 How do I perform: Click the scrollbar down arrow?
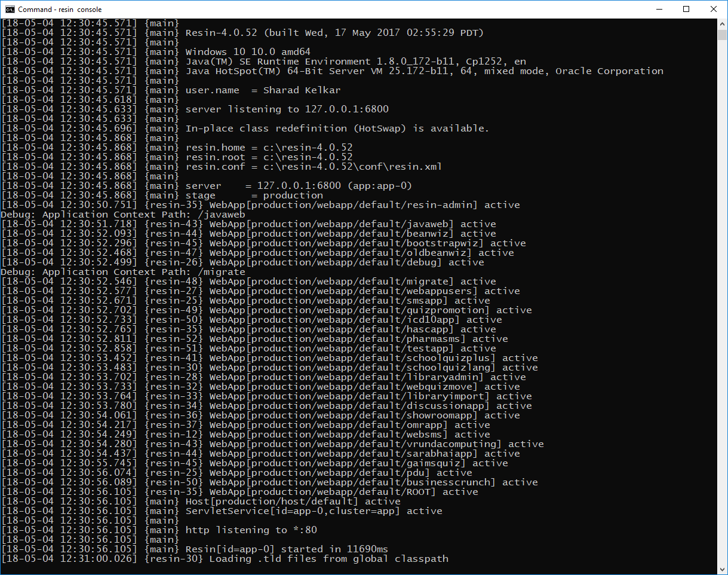point(723,570)
